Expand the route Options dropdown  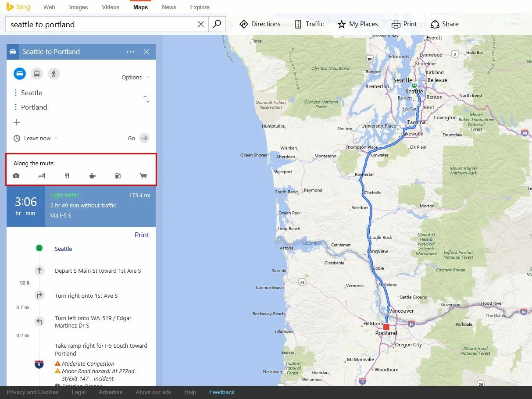135,77
